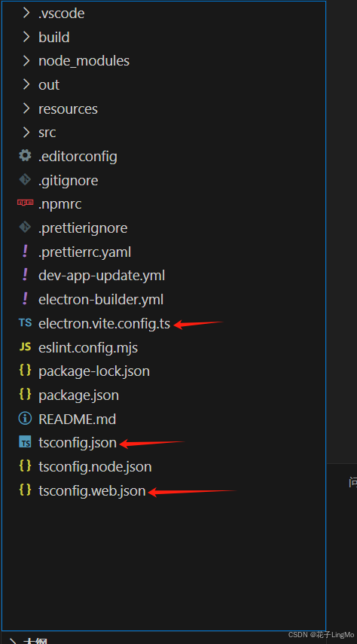This screenshot has width=357, height=644.
Task: Click the .prettierignore git icon
Action: (x=25, y=227)
